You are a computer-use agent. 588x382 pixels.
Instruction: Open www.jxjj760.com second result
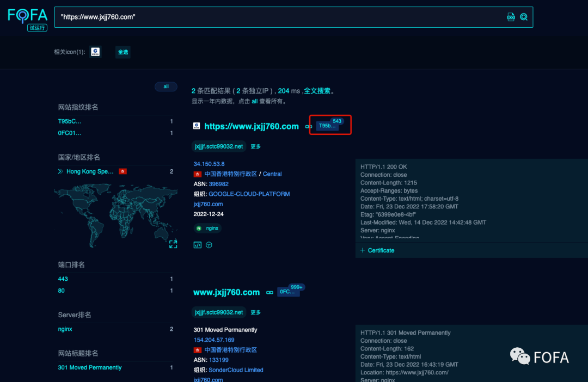pyautogui.click(x=226, y=292)
